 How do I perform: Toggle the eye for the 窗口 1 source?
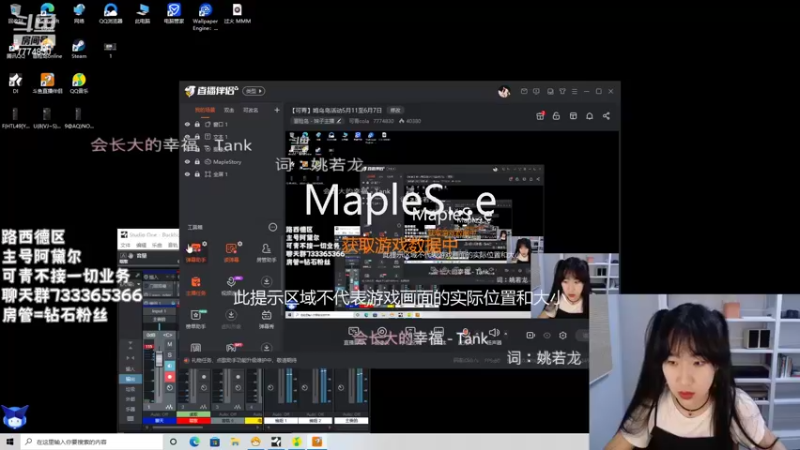click(x=187, y=124)
